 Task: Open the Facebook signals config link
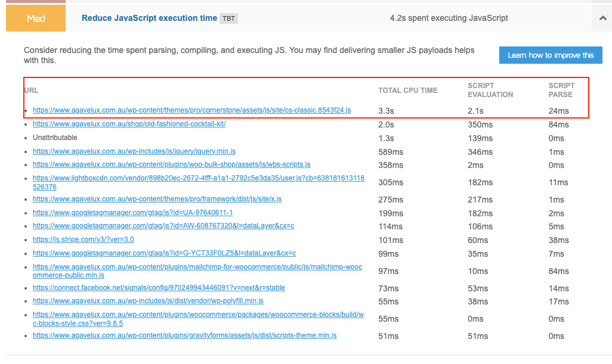[159, 288]
